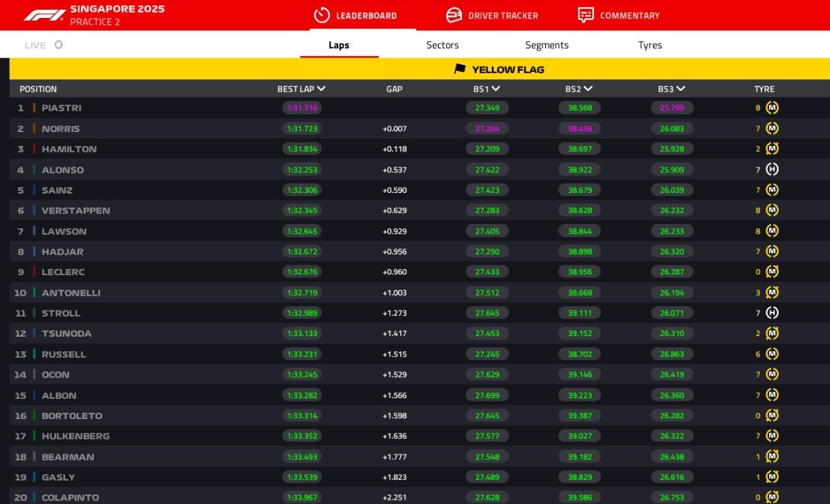Image resolution: width=830 pixels, height=504 pixels.
Task: Expand the BS2 column chevron
Action: click(589, 88)
